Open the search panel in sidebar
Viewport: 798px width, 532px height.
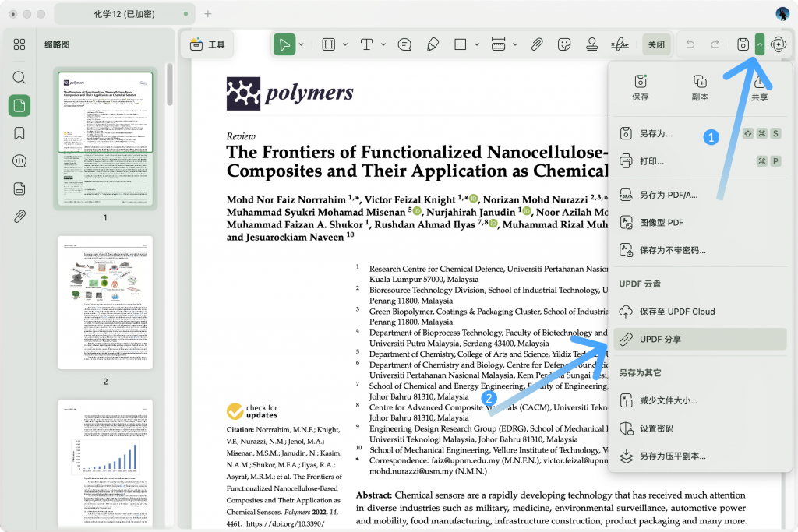pyautogui.click(x=19, y=77)
